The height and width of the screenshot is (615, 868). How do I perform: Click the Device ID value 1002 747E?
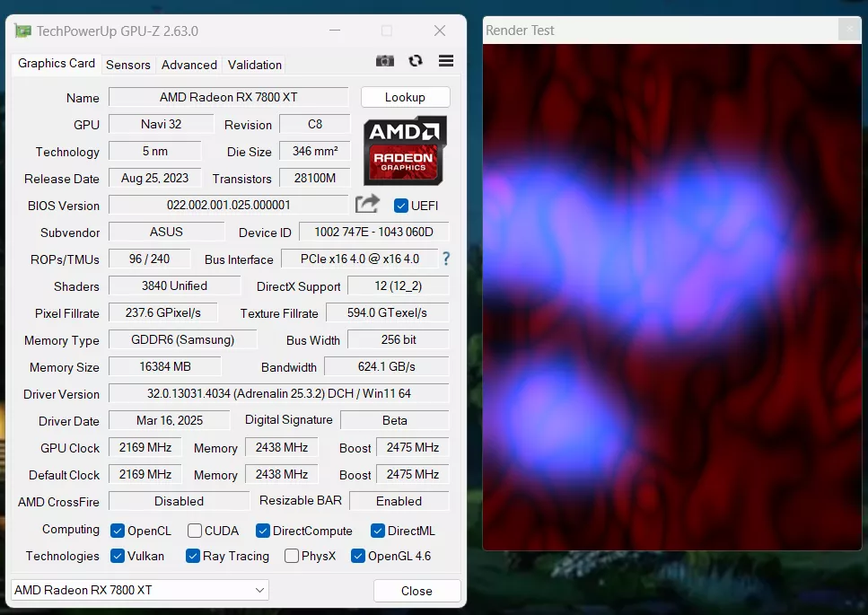click(x=373, y=232)
